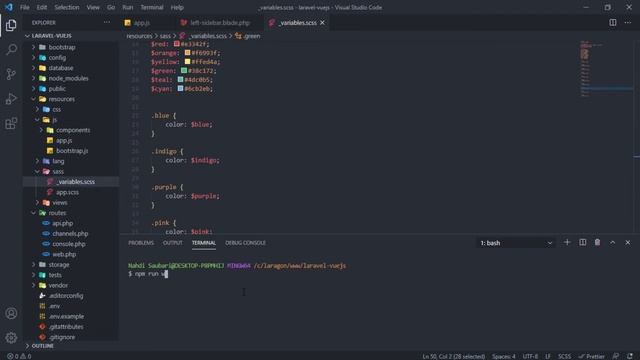Open the Explorer view in activity bar
The height and width of the screenshot is (360, 640).
point(11,25)
